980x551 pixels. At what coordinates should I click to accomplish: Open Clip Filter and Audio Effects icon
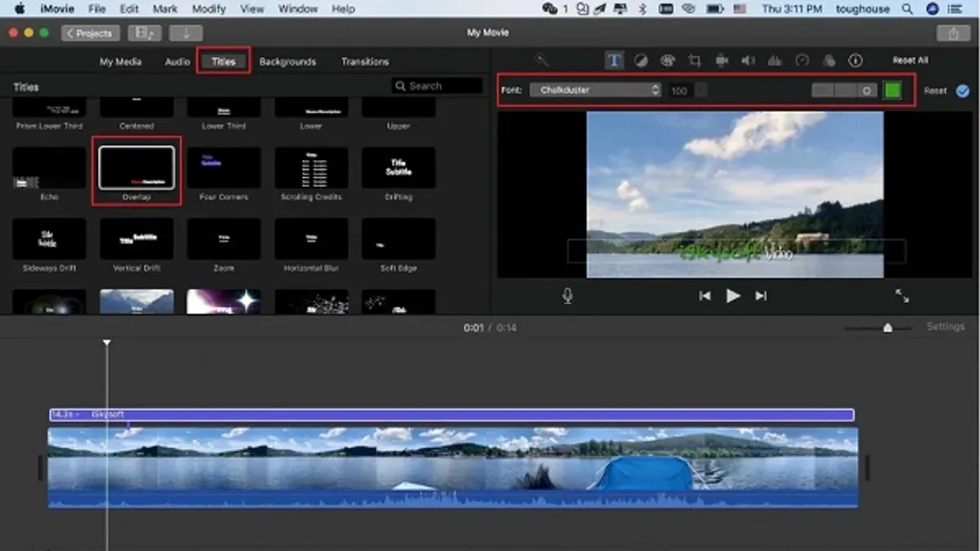point(829,60)
